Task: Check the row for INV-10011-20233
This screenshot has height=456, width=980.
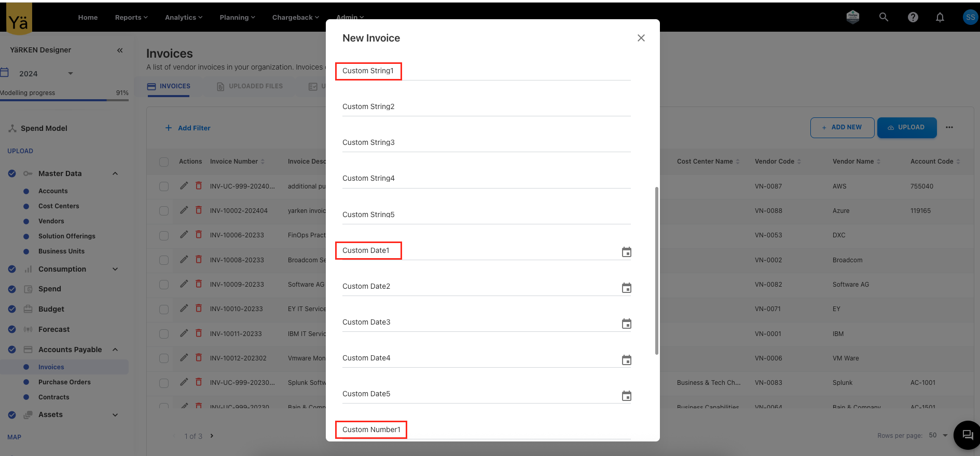Action: pyautogui.click(x=164, y=334)
